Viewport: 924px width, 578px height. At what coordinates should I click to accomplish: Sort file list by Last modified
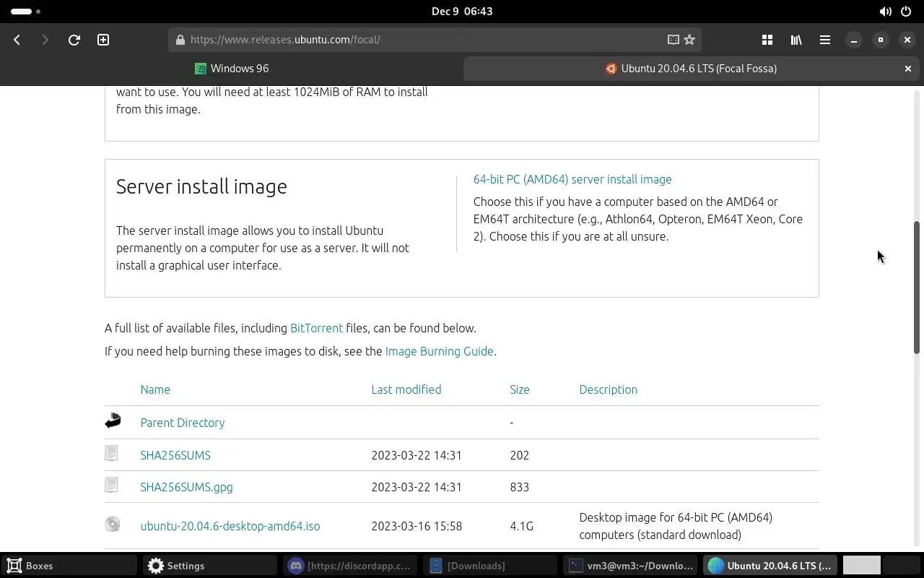pyautogui.click(x=406, y=389)
